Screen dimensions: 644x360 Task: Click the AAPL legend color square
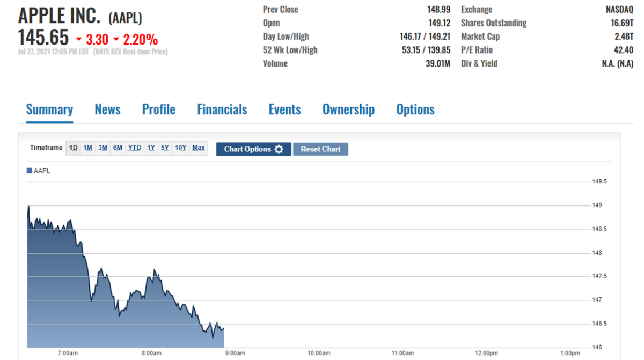click(x=30, y=171)
